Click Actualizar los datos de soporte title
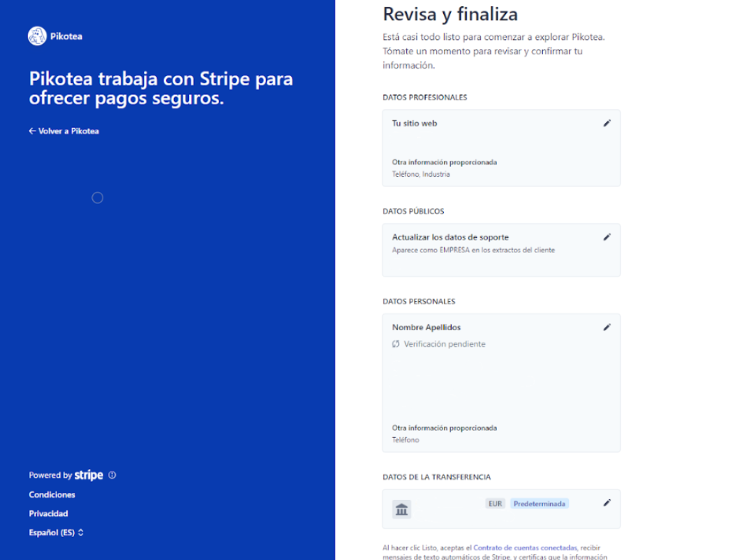Viewport: 742px width, 560px height. [450, 237]
